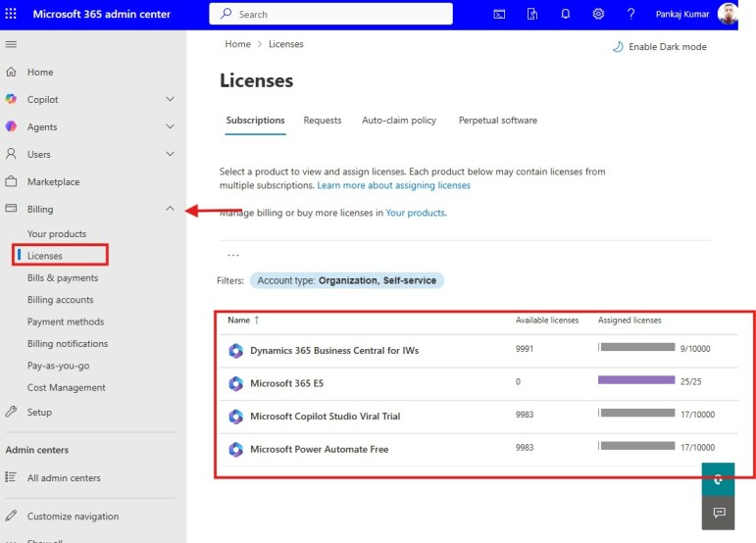
Task: Enable Dark mode
Action: 660,47
